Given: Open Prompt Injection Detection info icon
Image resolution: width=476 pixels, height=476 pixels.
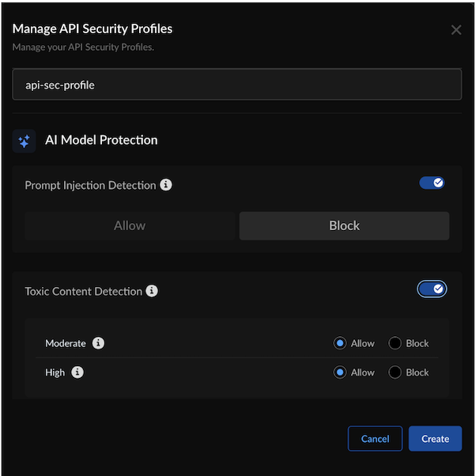Looking at the screenshot, I should (166, 185).
